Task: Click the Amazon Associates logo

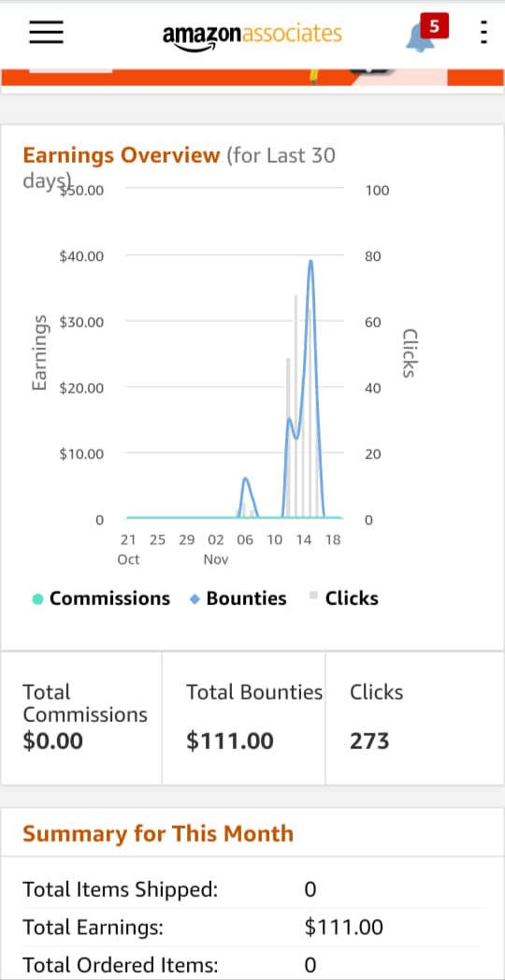Action: (x=252, y=36)
